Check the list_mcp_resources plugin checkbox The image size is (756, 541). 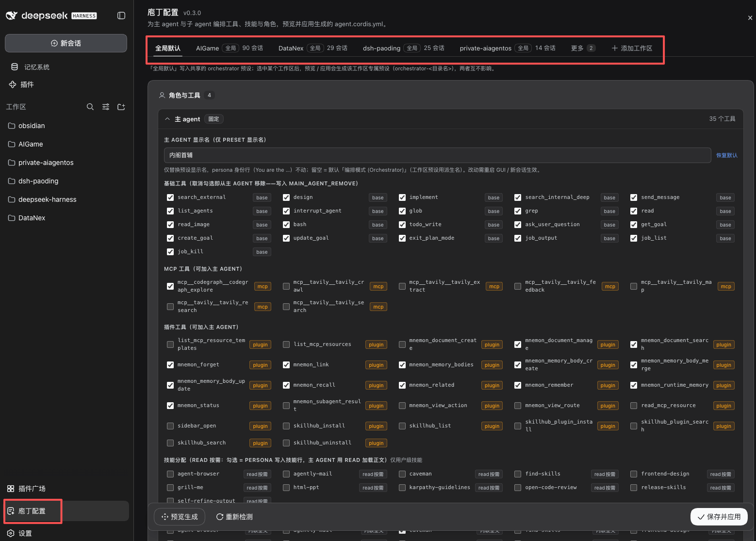tap(286, 344)
